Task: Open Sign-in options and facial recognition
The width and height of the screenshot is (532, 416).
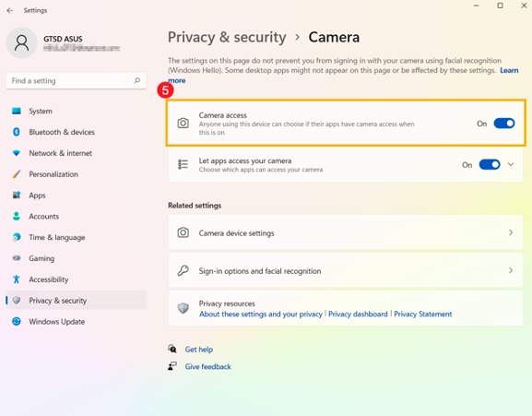Action: click(346, 271)
